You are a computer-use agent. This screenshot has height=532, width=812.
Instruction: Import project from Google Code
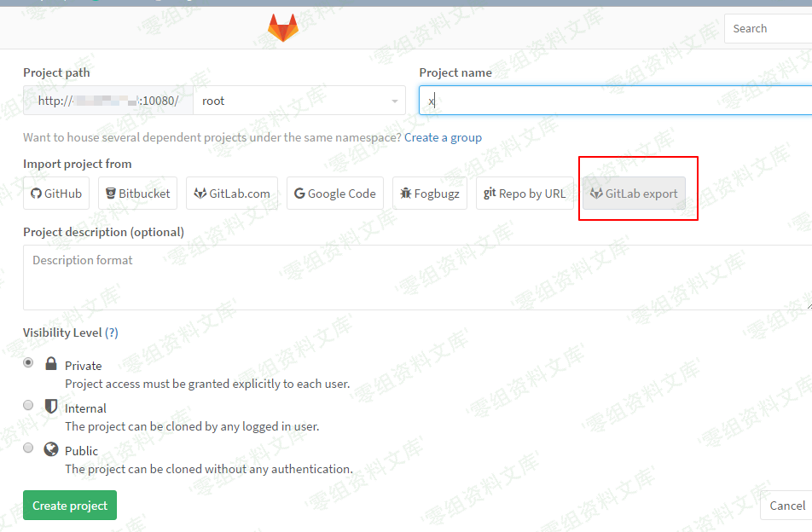[x=334, y=194]
